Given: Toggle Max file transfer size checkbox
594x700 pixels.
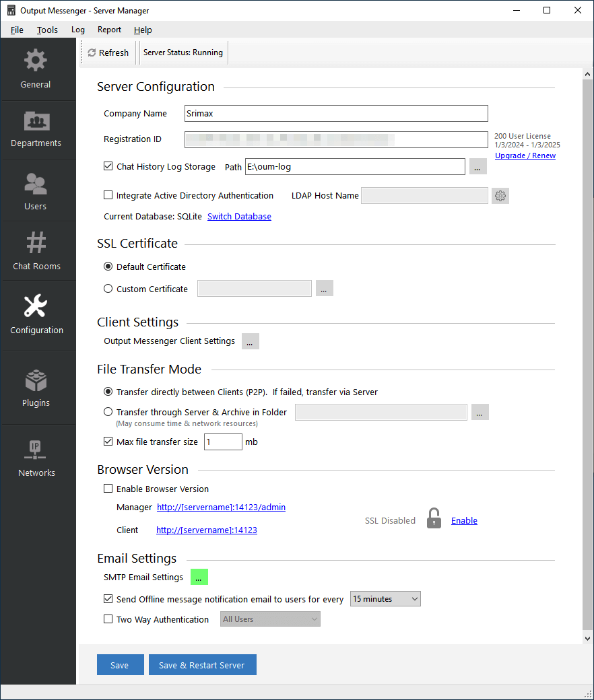Looking at the screenshot, I should coord(108,442).
